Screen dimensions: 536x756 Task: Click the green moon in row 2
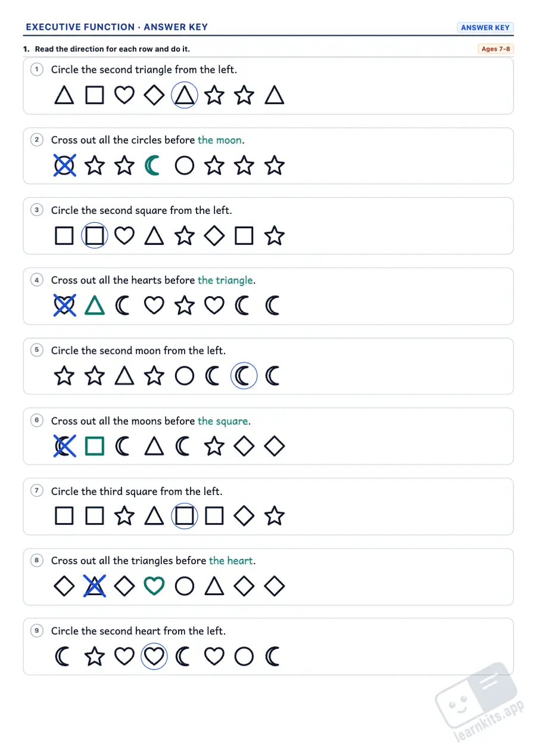[153, 166]
